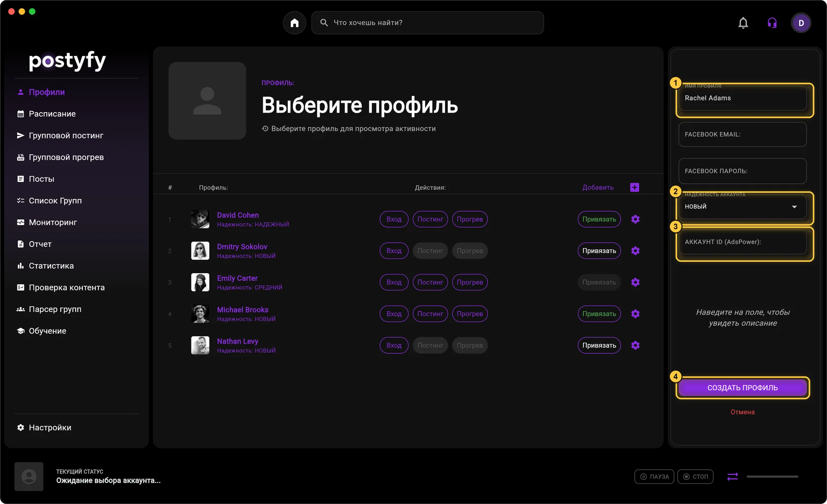Expand the Надежность аккаунта dropdown

[743, 206]
